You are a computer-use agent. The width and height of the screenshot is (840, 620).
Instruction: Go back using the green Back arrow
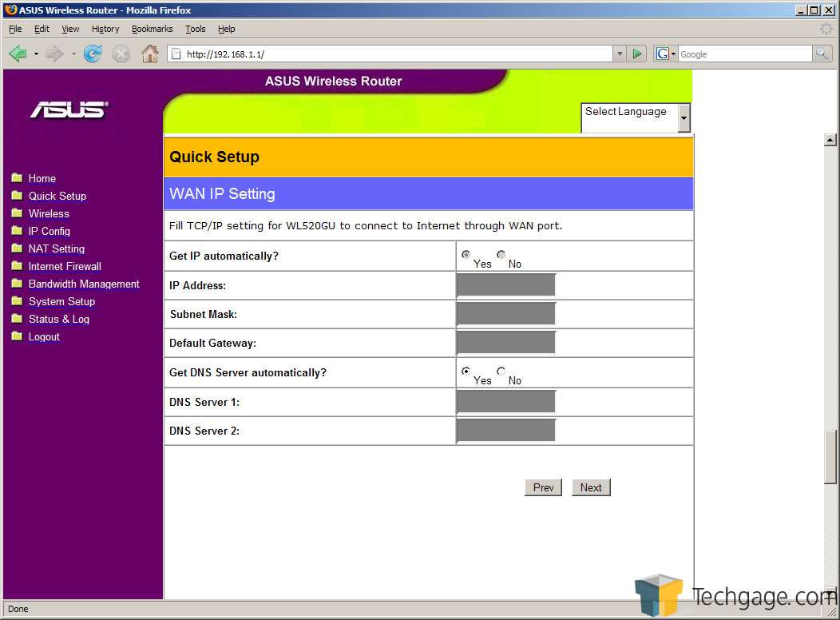(18, 54)
